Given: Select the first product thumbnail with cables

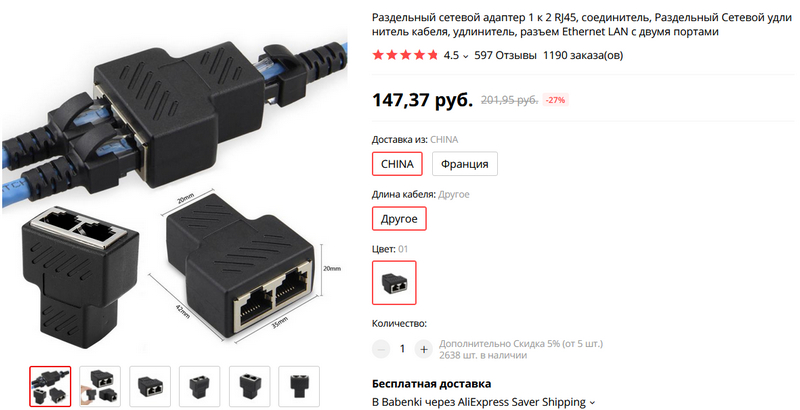Looking at the screenshot, I should click(50, 387).
